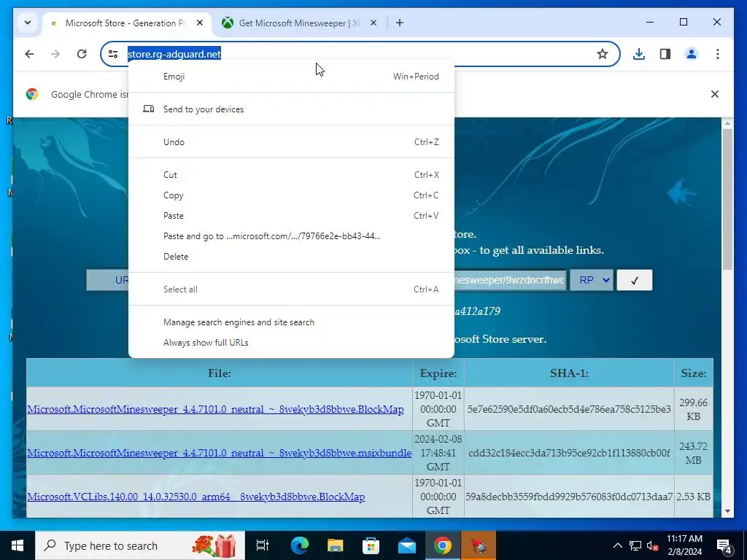This screenshot has width=747, height=560.
Task: Toggle the side panel icon
Action: point(665,54)
